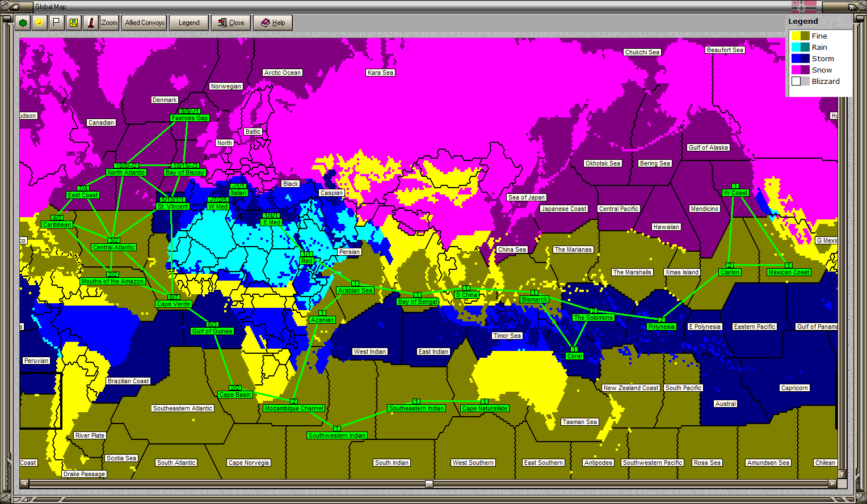Close the Global Map window with X
The image size is (867, 504).
pyautogui.click(x=852, y=7)
